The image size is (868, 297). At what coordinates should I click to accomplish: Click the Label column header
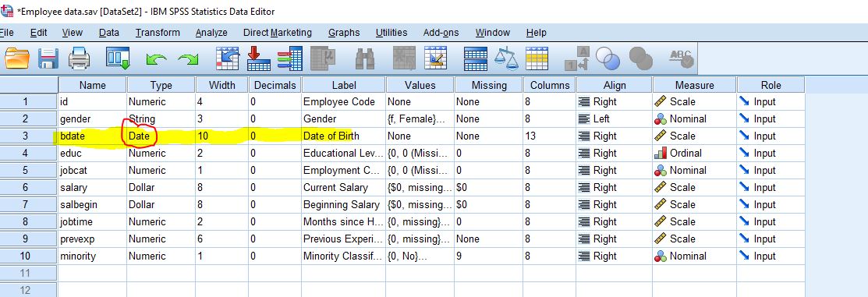click(x=344, y=85)
